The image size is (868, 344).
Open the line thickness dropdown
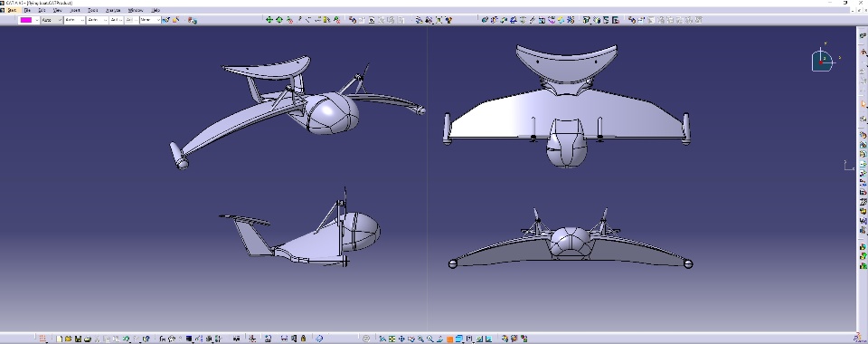tap(74, 20)
